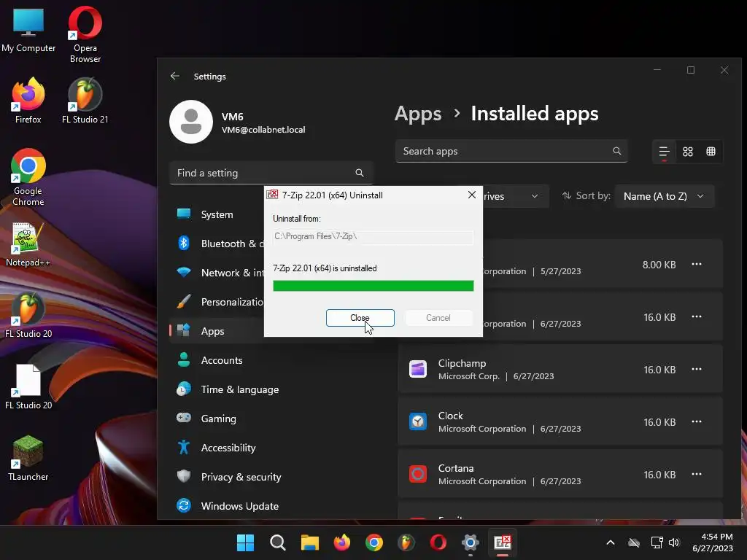Screen dimensions: 747x560
Task: Open Opera from the taskbar
Action: (438, 542)
